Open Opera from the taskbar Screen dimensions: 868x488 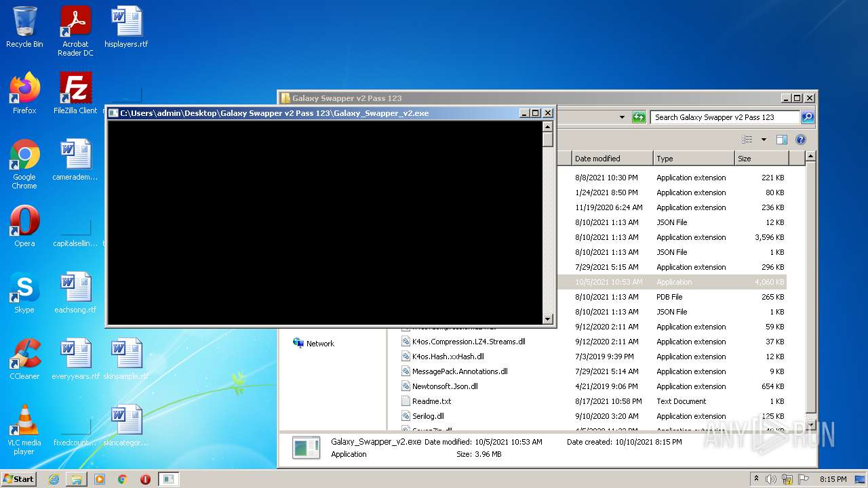(145, 479)
